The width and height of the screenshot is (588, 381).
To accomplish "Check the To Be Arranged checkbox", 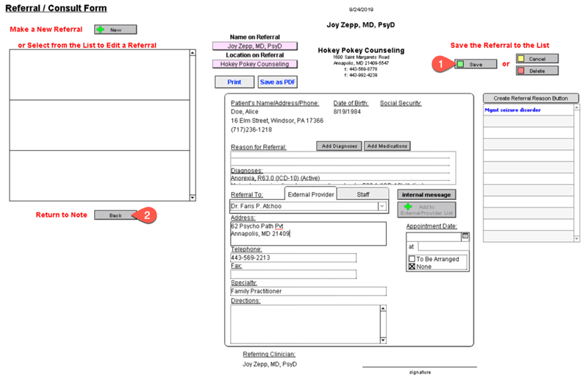I will tap(412, 259).
